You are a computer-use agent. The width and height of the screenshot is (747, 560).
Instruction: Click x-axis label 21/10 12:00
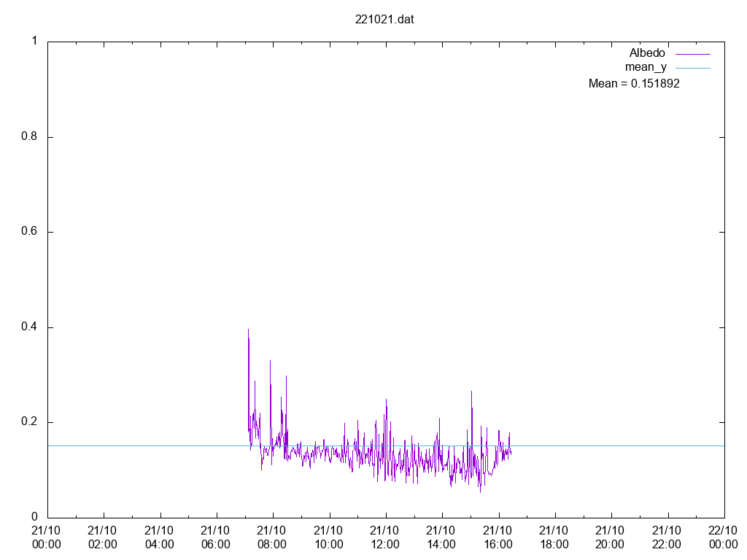[384, 537]
